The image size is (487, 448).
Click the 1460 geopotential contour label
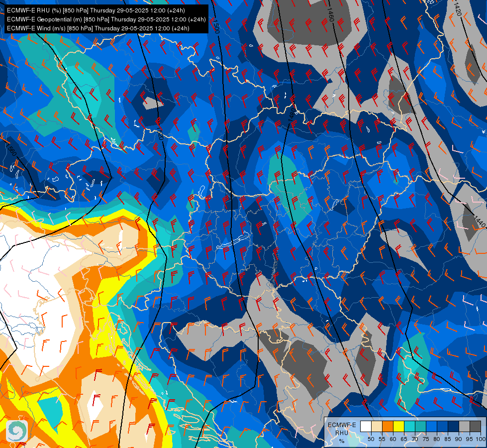[330, 14]
